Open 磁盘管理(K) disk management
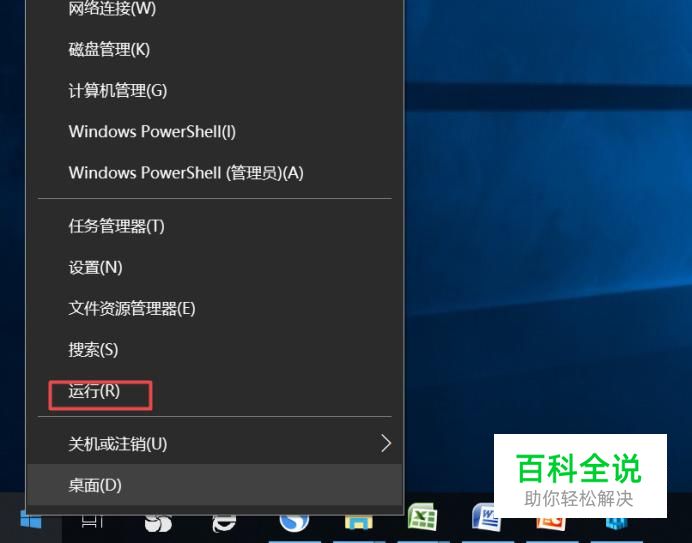 (214, 49)
